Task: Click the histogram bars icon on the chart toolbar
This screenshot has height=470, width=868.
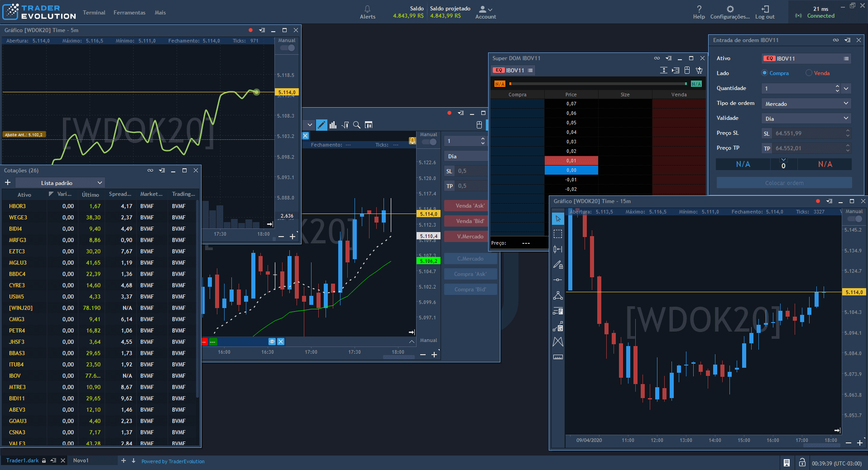Action: (333, 125)
